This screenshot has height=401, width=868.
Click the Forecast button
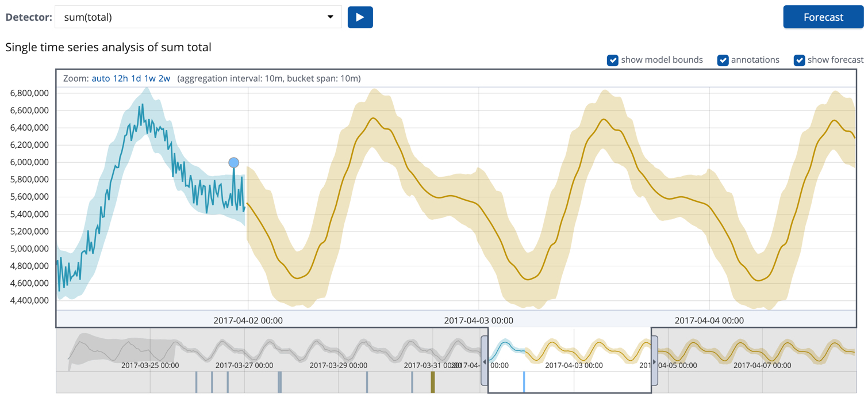(823, 17)
